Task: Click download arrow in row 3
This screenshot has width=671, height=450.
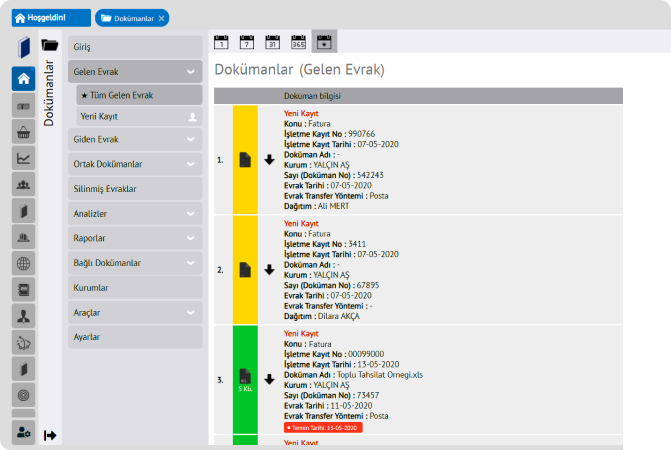Action: (x=269, y=379)
